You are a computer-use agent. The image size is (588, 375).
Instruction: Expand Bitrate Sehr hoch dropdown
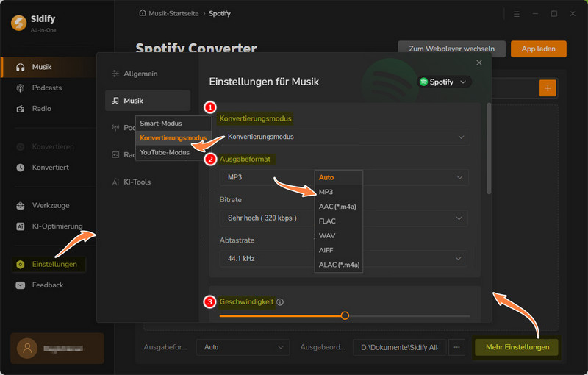pos(459,218)
